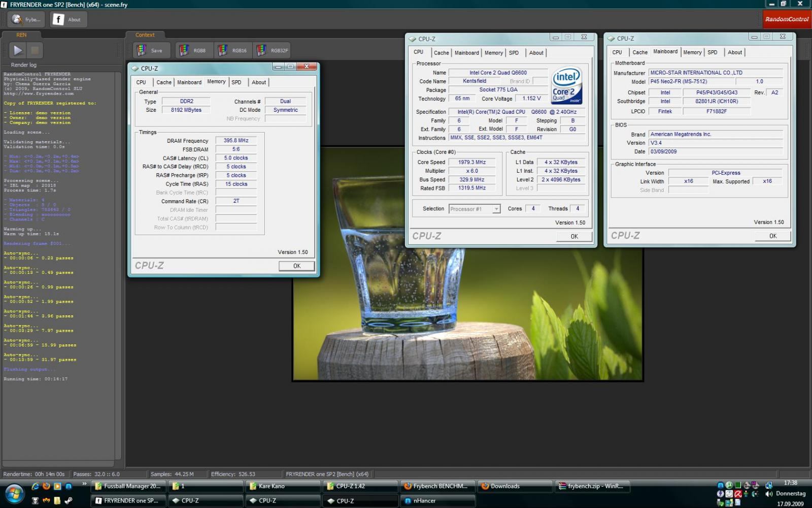Click OK in the Mainboard CPU-Z window
This screenshot has width=812, height=508.
pos(773,236)
